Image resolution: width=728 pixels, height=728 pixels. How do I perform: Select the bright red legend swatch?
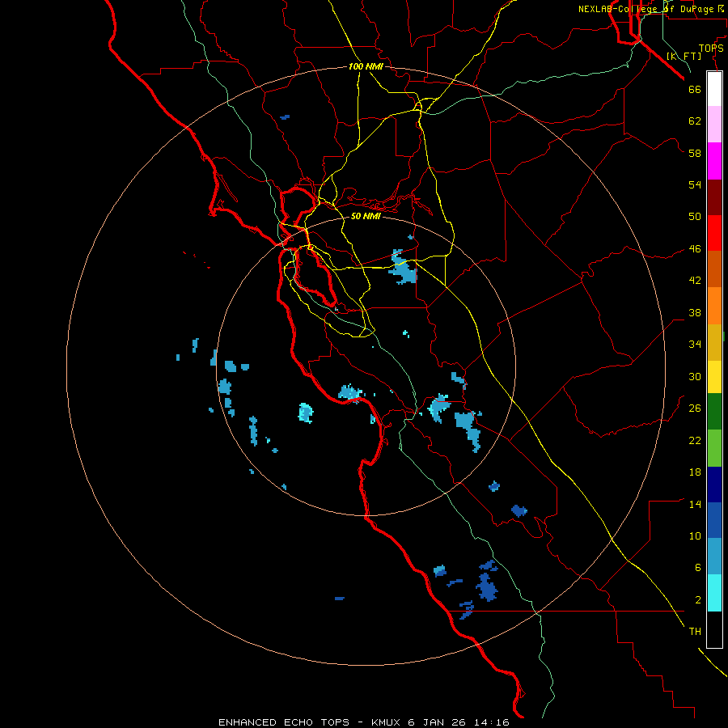click(714, 233)
